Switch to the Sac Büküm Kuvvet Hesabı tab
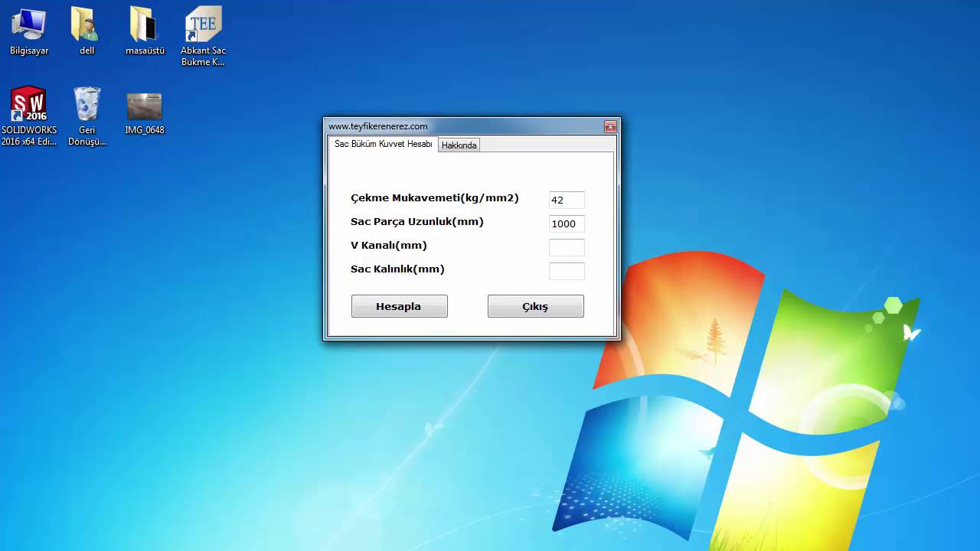The height and width of the screenshot is (551, 980). coord(383,145)
